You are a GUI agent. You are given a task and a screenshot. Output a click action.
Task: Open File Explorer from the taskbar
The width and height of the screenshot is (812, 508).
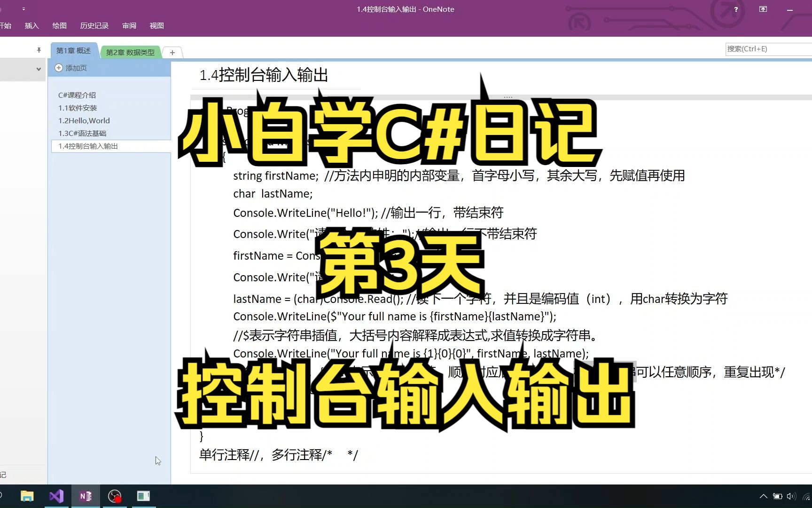(27, 496)
